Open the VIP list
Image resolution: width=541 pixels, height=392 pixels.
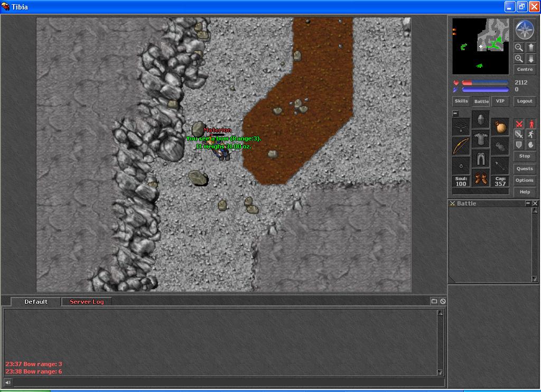tap(500, 101)
